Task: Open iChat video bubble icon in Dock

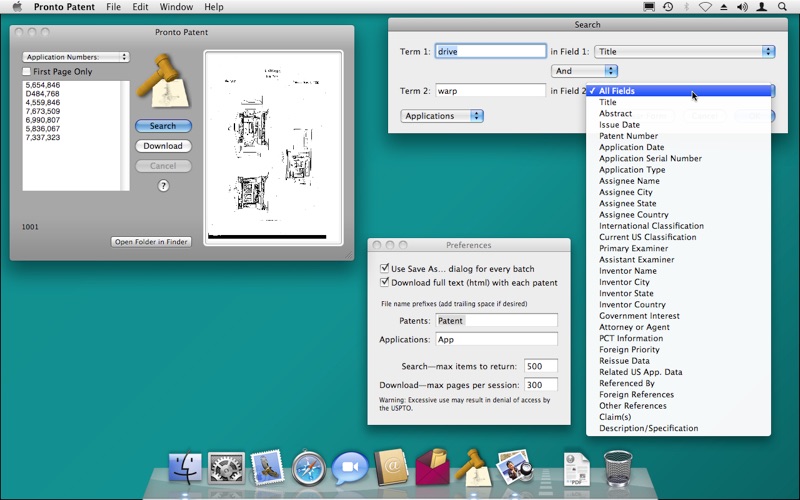Action: [349, 468]
